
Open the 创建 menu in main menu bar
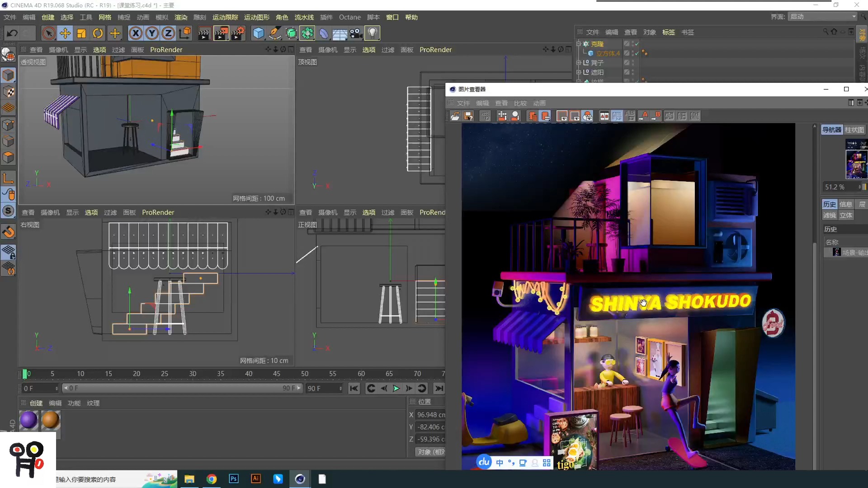pos(48,17)
